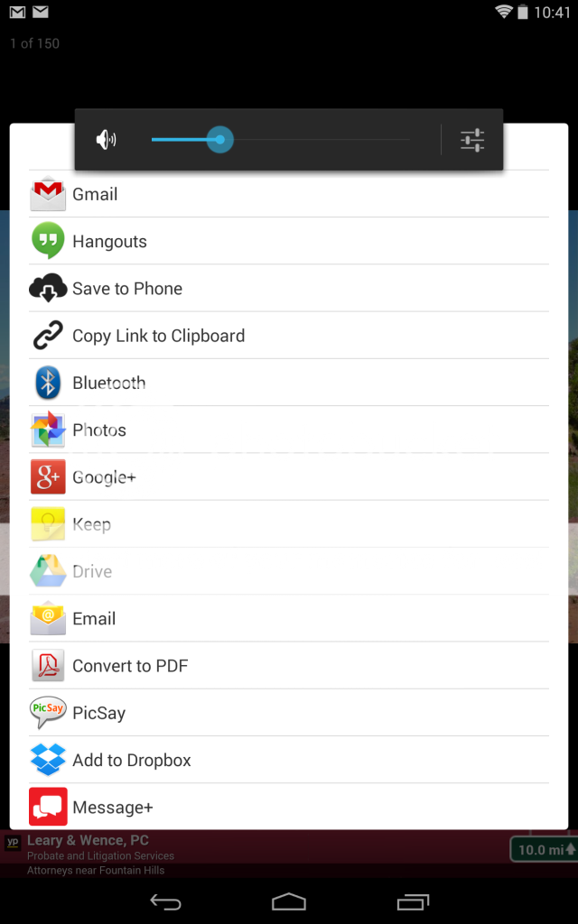Screen dimensions: 578x924
Task: Select the Dropbox box icon
Action: [48, 760]
